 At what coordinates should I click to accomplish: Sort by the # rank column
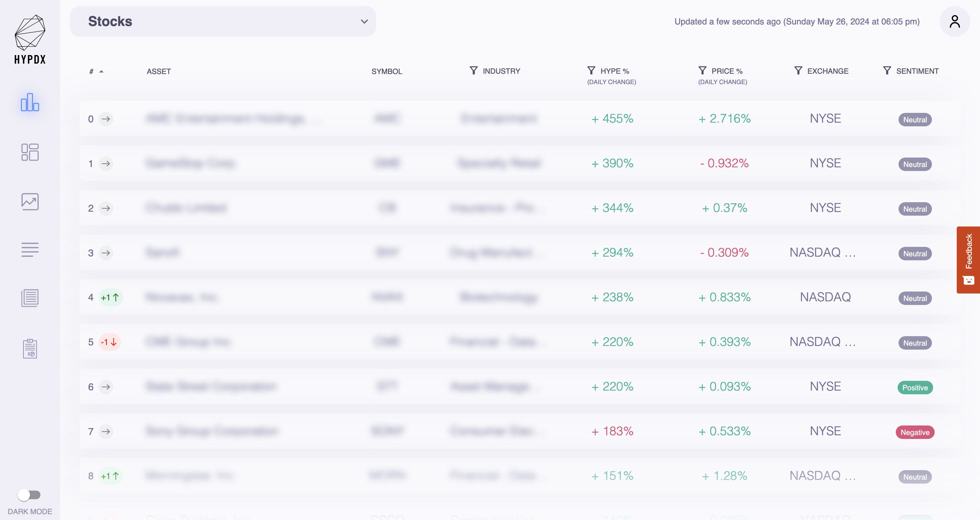pos(96,72)
